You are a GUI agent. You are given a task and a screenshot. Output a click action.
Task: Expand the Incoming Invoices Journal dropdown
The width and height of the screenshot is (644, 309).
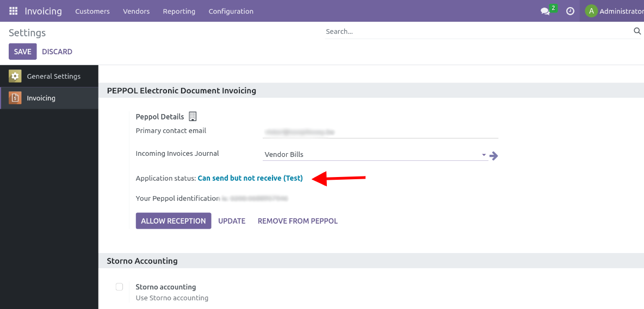[x=484, y=155]
